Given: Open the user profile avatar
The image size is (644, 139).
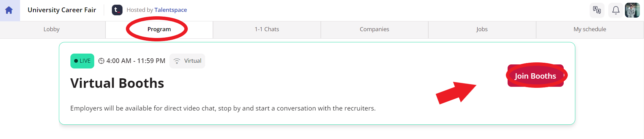Looking at the screenshot, I should (x=632, y=10).
